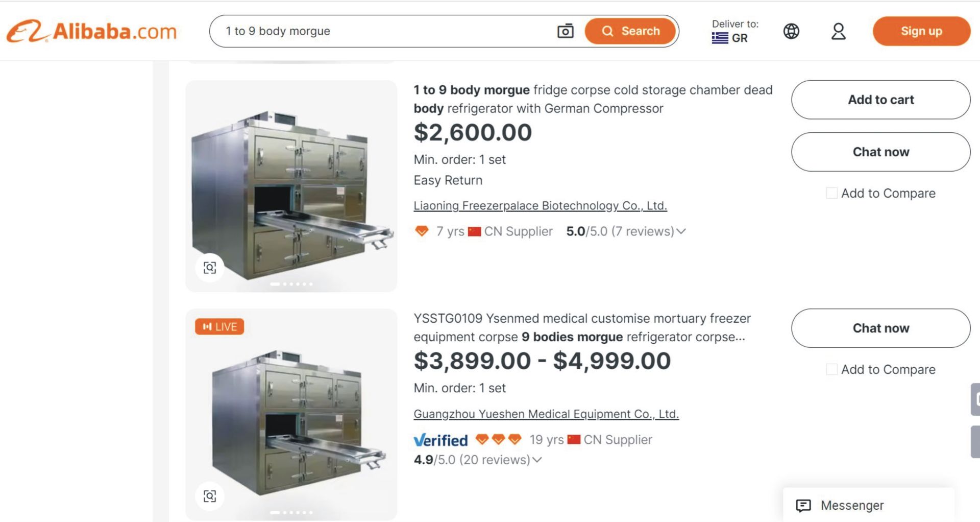Click find-similar icon on first product image

point(210,268)
